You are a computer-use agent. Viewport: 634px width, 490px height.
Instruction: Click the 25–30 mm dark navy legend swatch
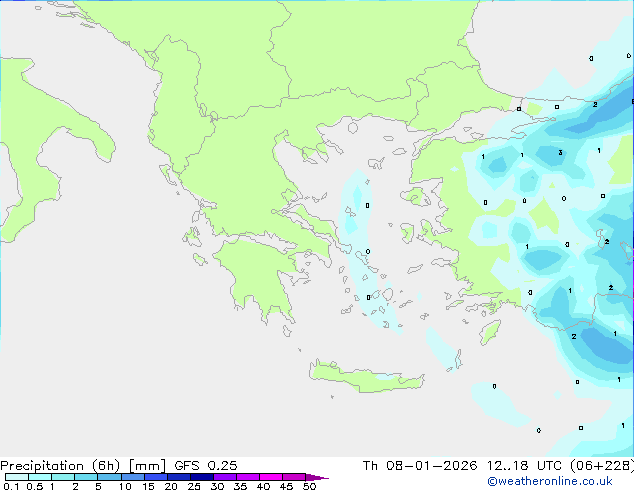click(x=201, y=477)
